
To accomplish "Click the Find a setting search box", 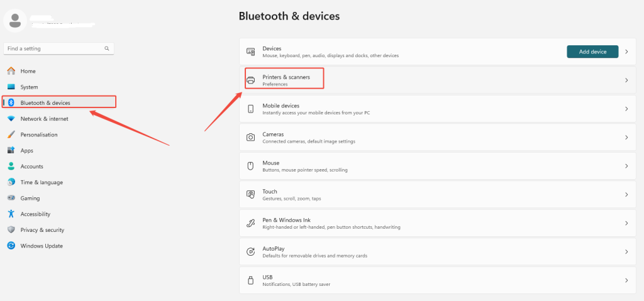I will coord(53,48).
